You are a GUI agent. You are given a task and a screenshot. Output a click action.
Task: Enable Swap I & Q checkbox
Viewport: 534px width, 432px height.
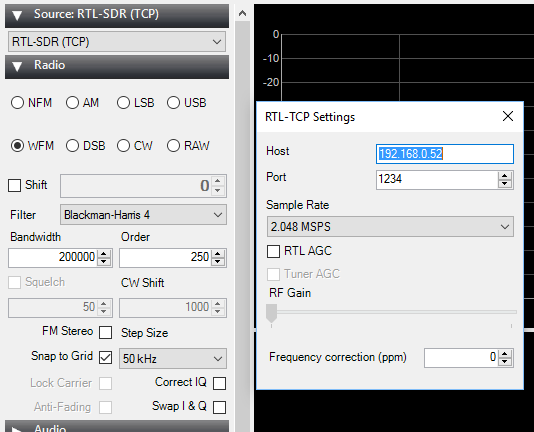click(x=219, y=407)
